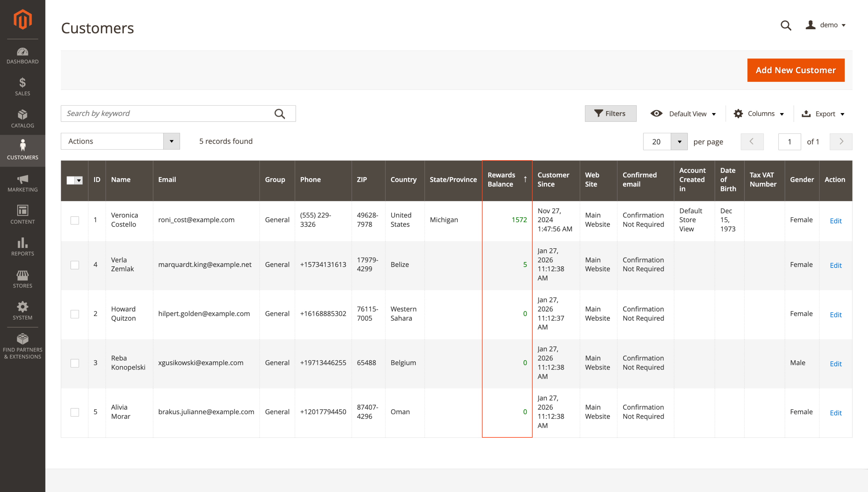Go to previous page arrow
Image resolution: width=868 pixels, height=492 pixels.
click(x=752, y=141)
